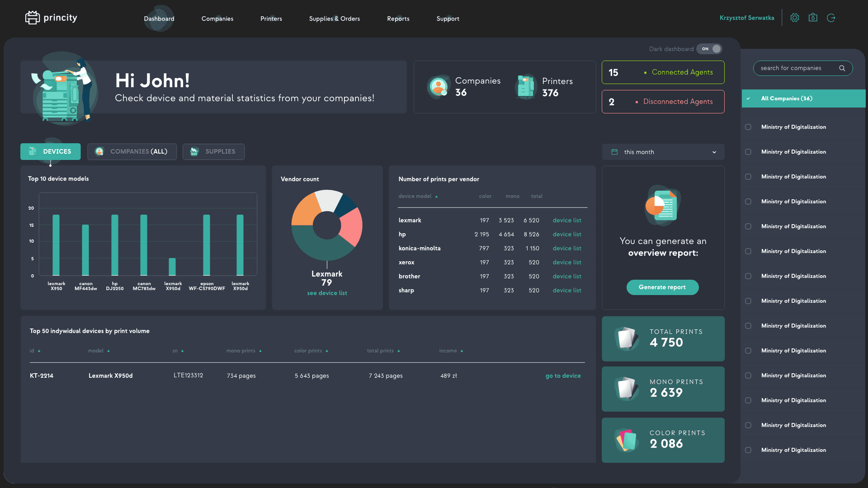Click the Companies avatar icon in summary card
This screenshot has height=488, width=868.
pos(439,87)
